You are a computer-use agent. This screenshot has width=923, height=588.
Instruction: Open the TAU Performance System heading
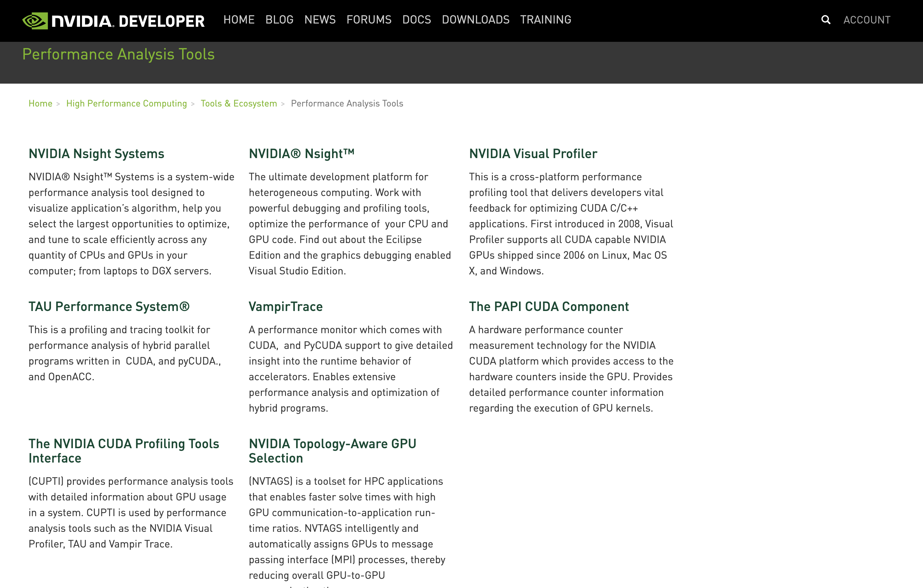109,306
